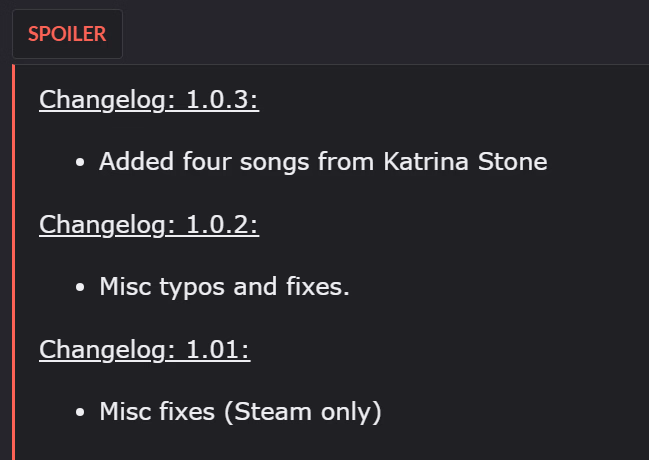This screenshot has width=649, height=460.
Task: Click the "Changelog: 1.01:" underlined heading
Action: pyautogui.click(x=144, y=349)
